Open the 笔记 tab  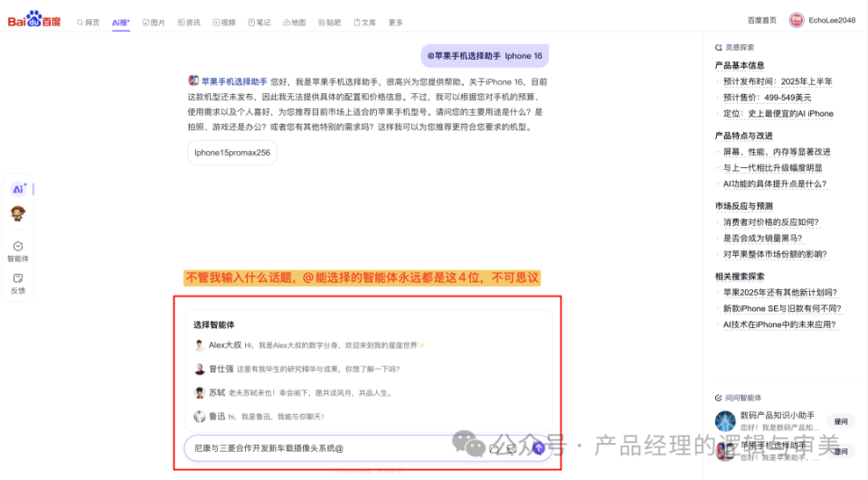[259, 23]
